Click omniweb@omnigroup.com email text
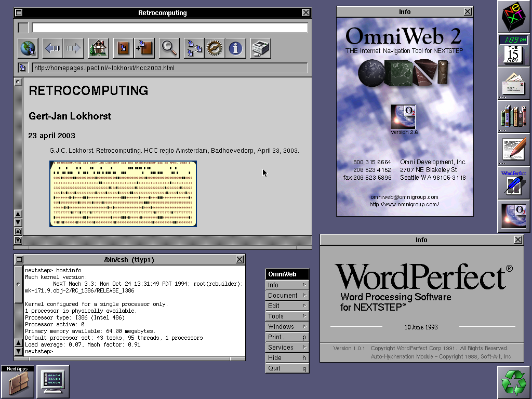 click(x=404, y=197)
